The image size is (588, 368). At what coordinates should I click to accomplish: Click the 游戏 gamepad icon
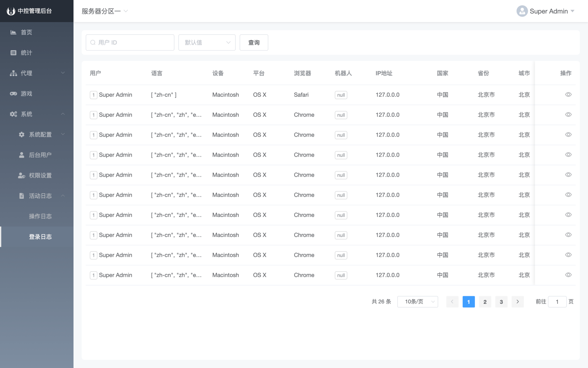[13, 94]
